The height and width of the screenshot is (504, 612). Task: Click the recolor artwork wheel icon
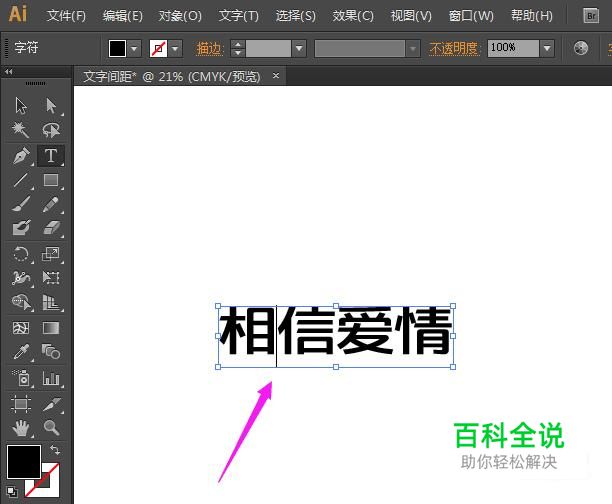581,48
